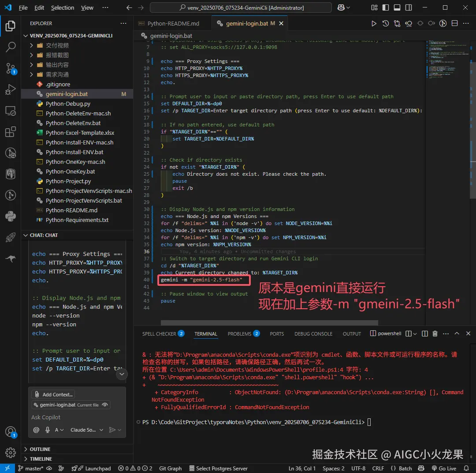Open panel More Actions ellipsis
The width and height of the screenshot is (476, 473).
click(x=446, y=333)
